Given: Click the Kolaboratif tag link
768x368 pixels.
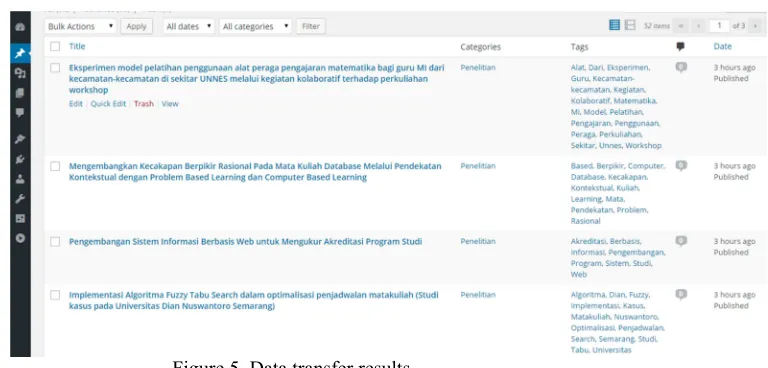Looking at the screenshot, I should pos(590,101).
